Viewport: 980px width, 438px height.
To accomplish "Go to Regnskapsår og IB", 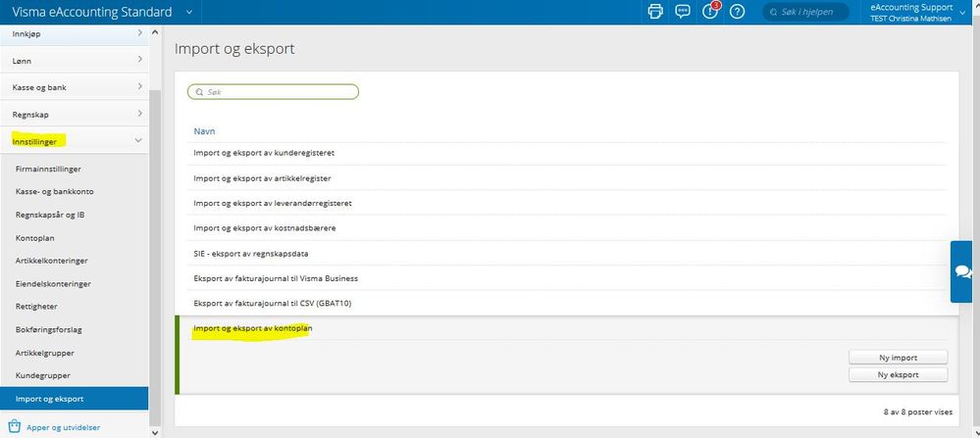I will tap(50, 215).
